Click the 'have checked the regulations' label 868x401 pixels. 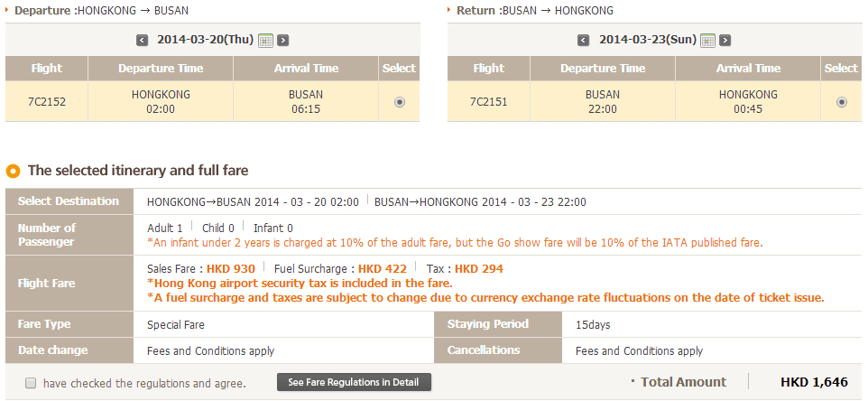tap(144, 383)
